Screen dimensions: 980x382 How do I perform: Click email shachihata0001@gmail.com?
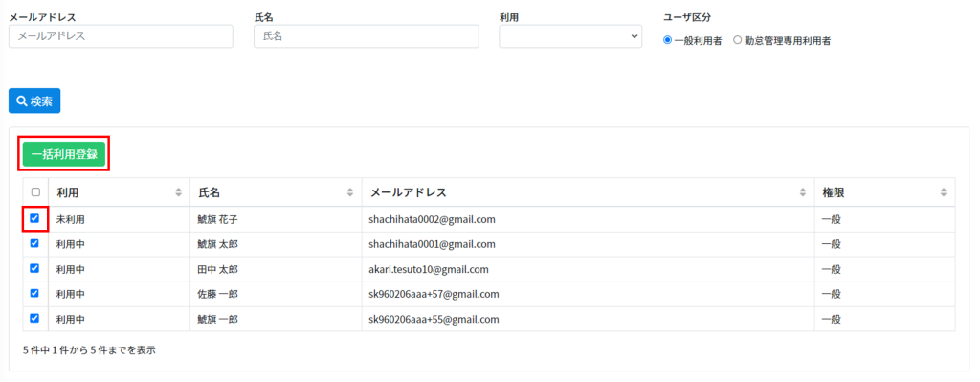432,244
